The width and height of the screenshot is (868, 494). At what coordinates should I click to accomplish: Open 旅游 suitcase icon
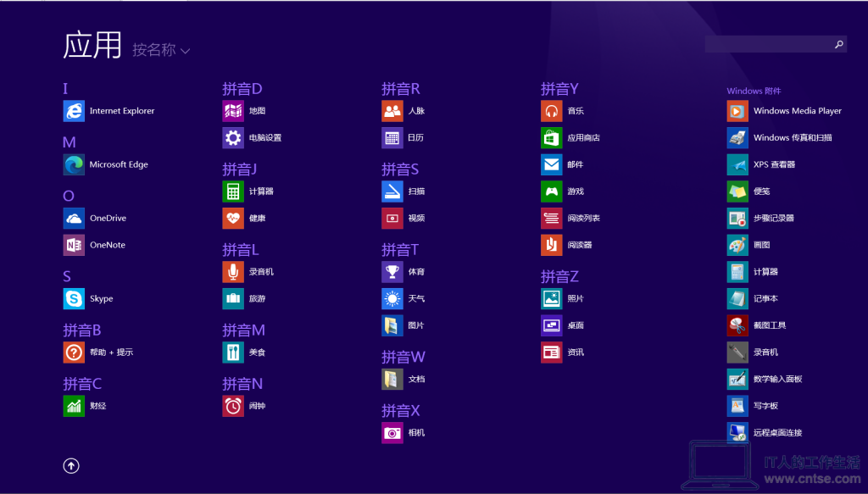(x=233, y=299)
